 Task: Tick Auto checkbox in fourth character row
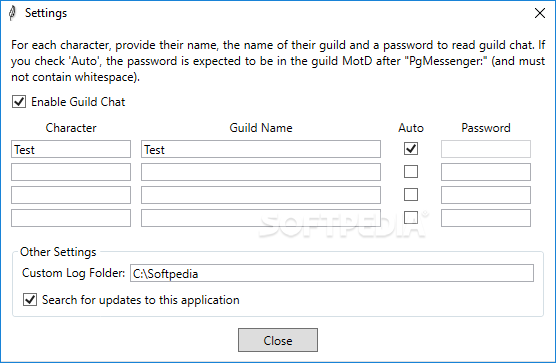tap(411, 218)
